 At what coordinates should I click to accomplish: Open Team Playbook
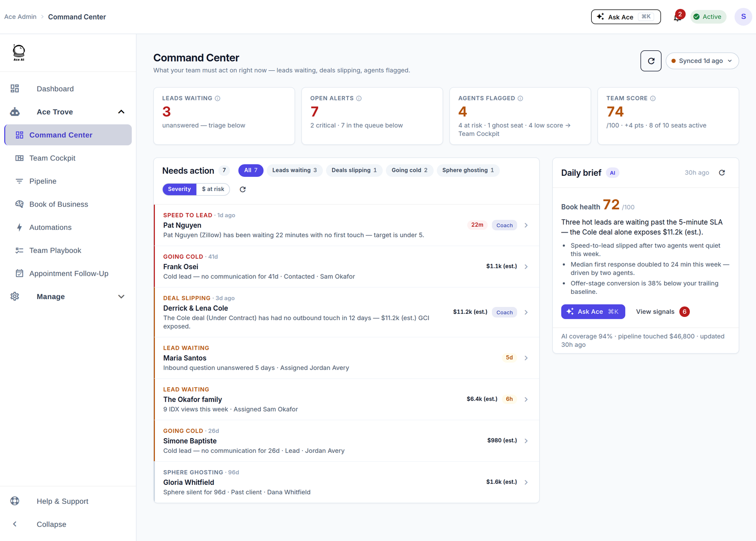coord(68,250)
